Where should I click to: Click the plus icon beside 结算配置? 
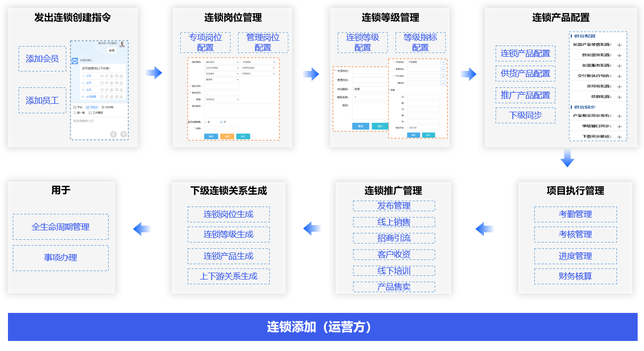click(x=619, y=97)
